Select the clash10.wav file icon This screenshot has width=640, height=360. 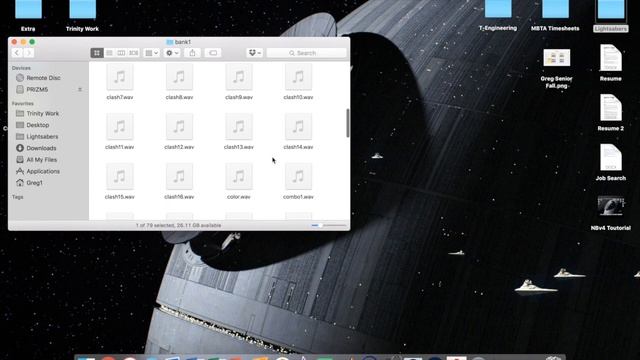298,77
